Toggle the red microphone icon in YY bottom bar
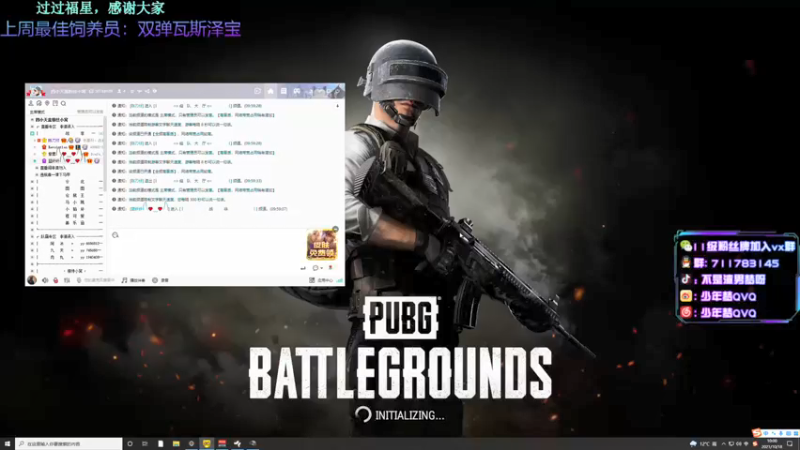This screenshot has width=800, height=450. coord(56,280)
